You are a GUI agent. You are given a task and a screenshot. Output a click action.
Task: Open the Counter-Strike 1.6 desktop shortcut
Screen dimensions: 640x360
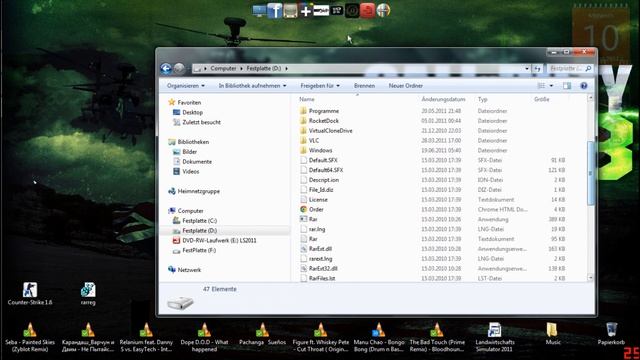click(30, 293)
